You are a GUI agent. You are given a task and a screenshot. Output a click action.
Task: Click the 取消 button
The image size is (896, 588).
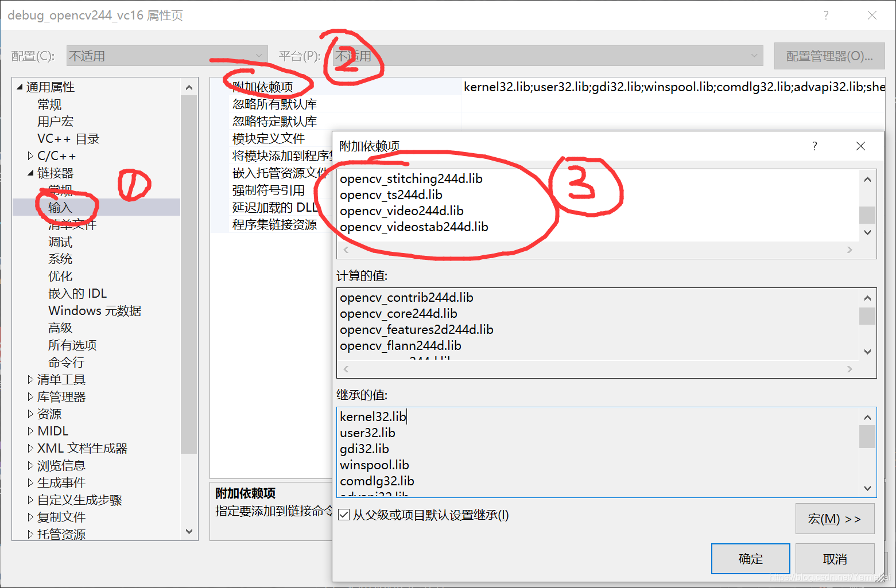click(835, 559)
